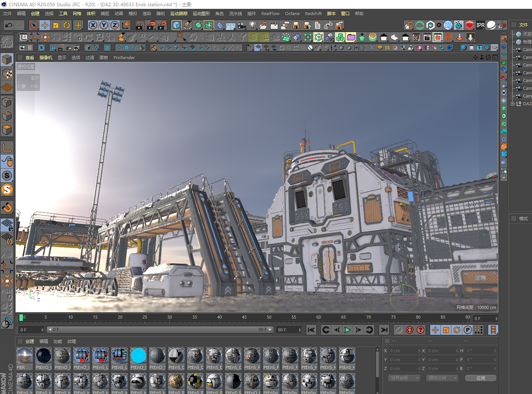This screenshot has height=394, width=532.
Task: Switch to Texture mode with the checkered cube
Action: coord(7,73)
